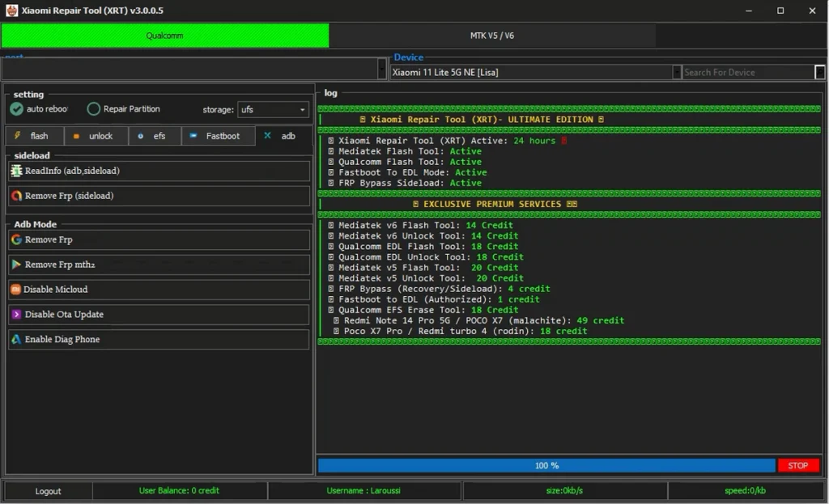This screenshot has height=504, width=829.
Task: Enable the Repair Partition option
Action: (94, 109)
